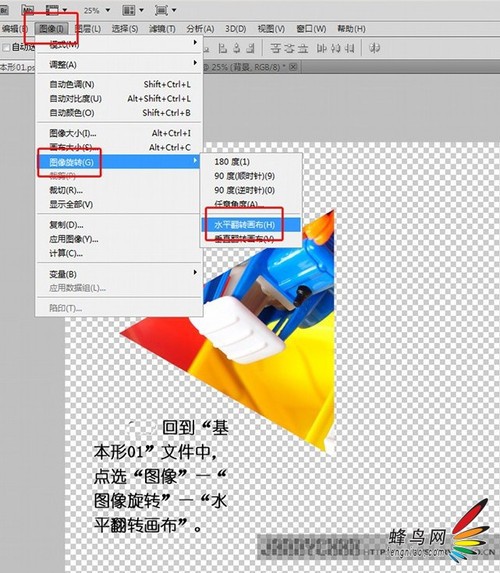Expand the View Extras dropdown arrow
The height and width of the screenshot is (573, 500).
pyautogui.click(x=65, y=10)
